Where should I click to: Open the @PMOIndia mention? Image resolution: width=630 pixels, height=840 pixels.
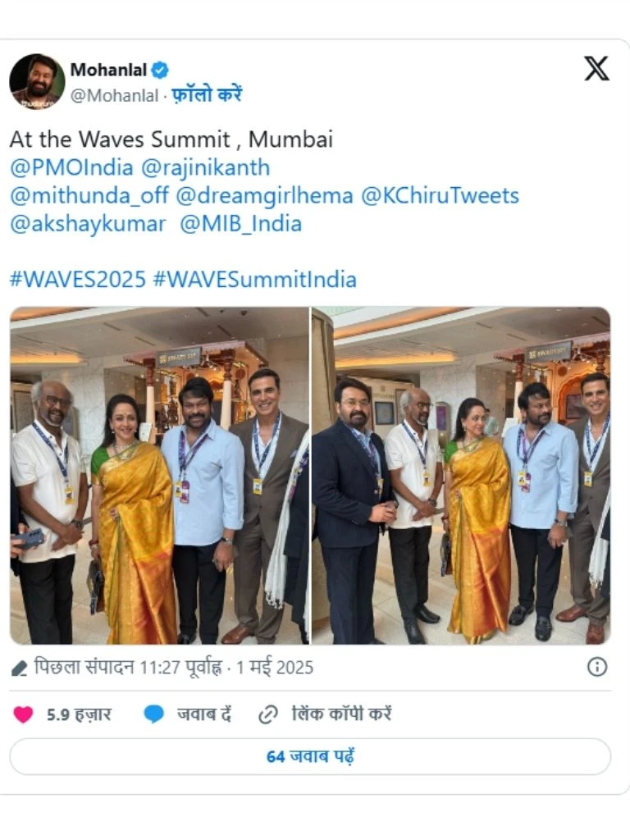point(71,167)
